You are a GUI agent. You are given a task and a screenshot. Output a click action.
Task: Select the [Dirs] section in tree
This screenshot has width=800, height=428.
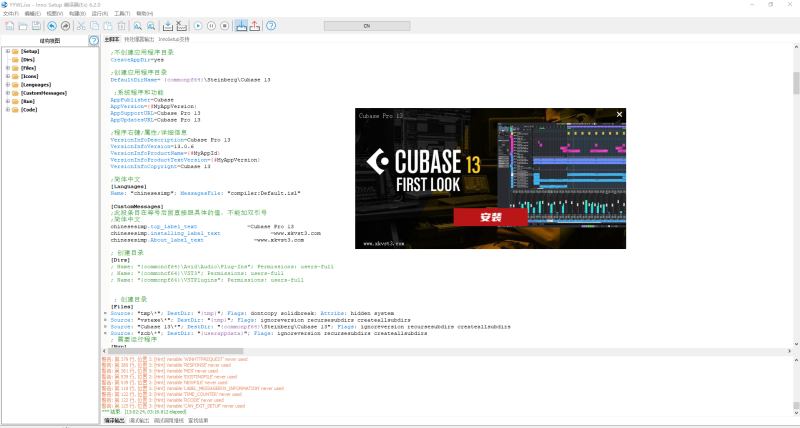point(28,60)
